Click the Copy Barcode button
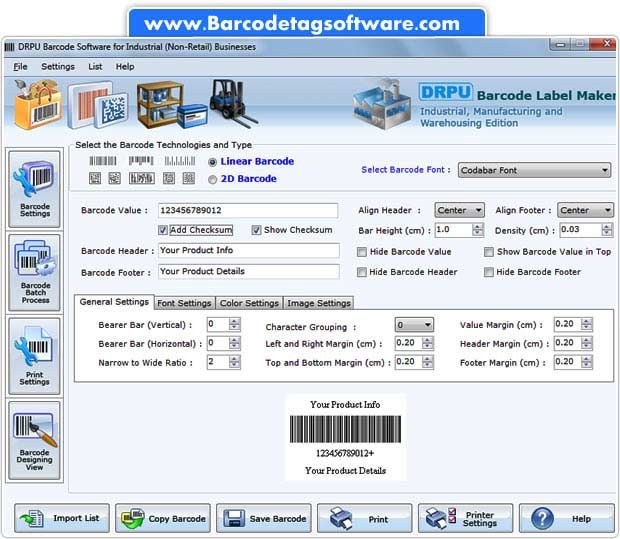Image resolution: width=620 pixels, height=539 pixels. 163,518
